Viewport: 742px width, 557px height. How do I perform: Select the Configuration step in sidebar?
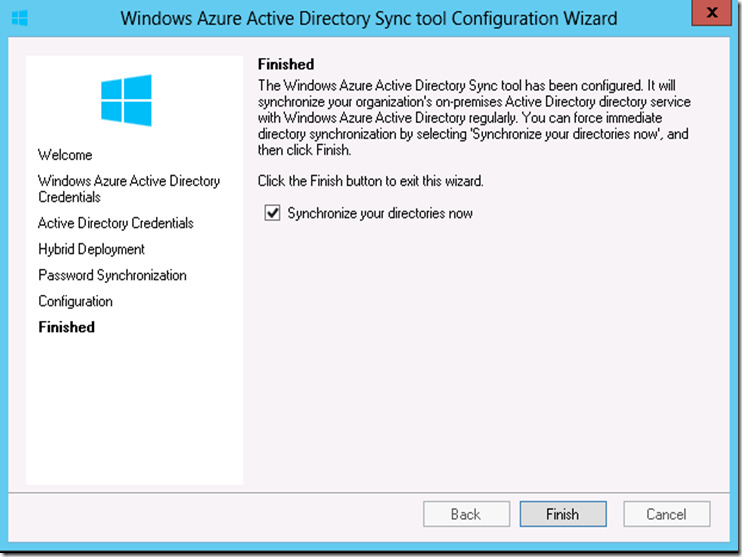(75, 301)
